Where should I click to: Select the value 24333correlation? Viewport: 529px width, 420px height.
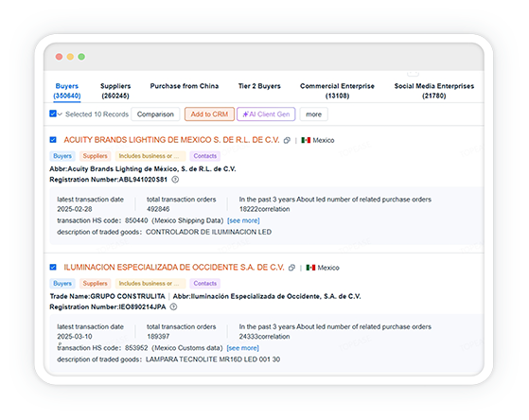pyautogui.click(x=265, y=337)
